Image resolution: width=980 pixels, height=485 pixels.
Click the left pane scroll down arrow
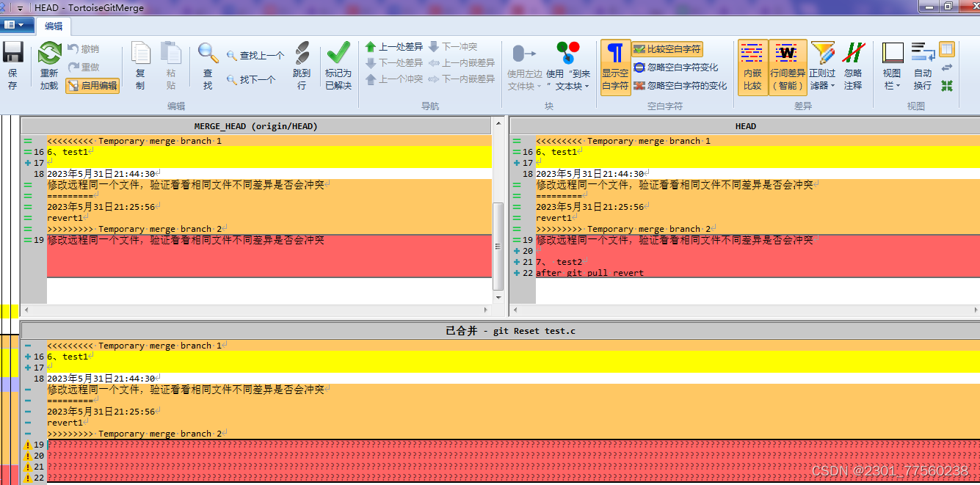pyautogui.click(x=498, y=298)
